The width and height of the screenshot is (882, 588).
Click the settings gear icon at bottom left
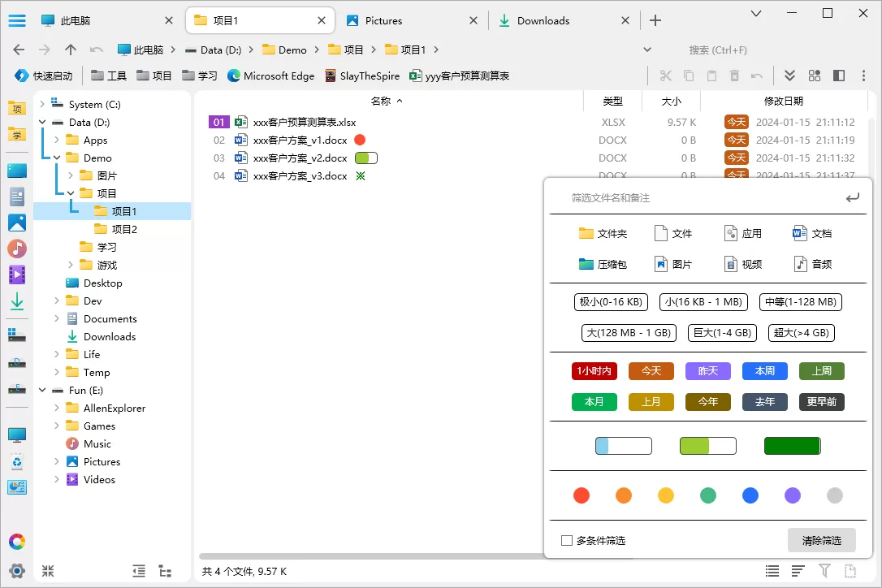(18, 571)
